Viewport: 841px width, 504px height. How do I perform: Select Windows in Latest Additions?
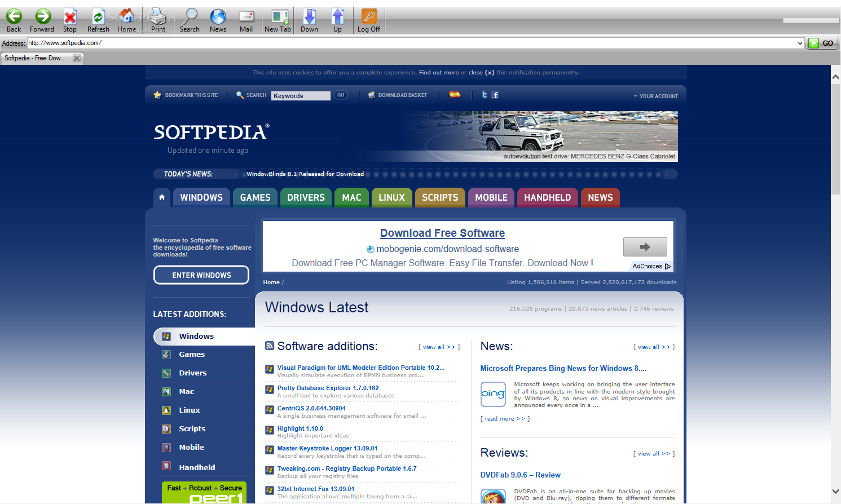coord(204,337)
